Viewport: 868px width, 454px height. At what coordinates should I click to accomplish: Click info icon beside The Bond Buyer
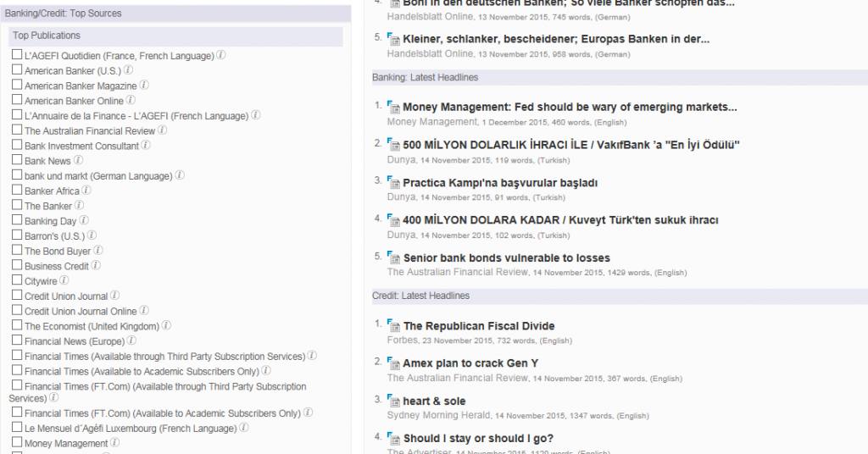[x=98, y=251]
